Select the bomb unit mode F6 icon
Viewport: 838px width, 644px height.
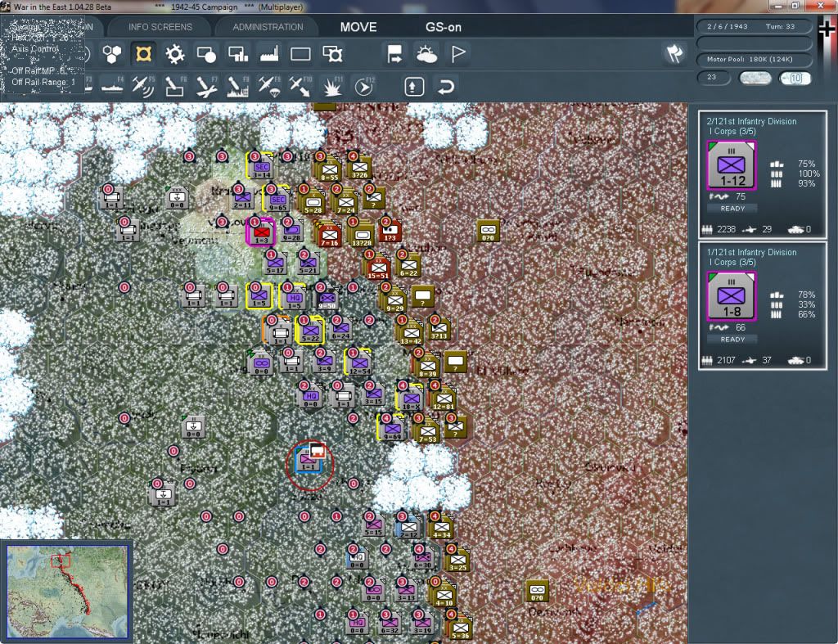tap(174, 86)
